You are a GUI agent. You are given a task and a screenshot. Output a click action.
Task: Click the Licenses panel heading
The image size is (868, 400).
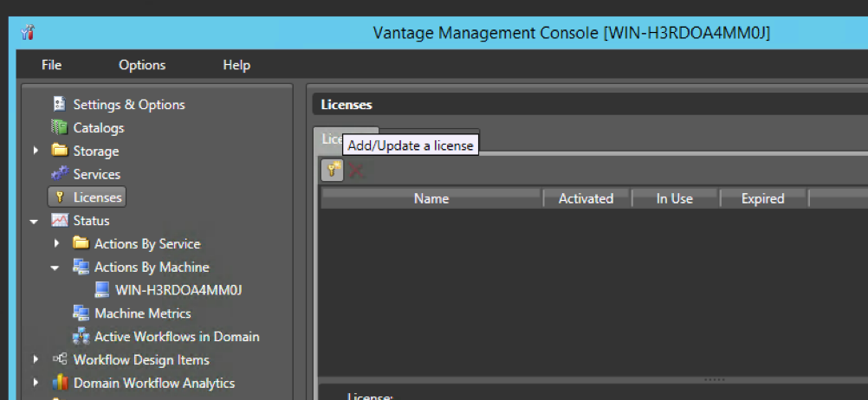(x=347, y=105)
